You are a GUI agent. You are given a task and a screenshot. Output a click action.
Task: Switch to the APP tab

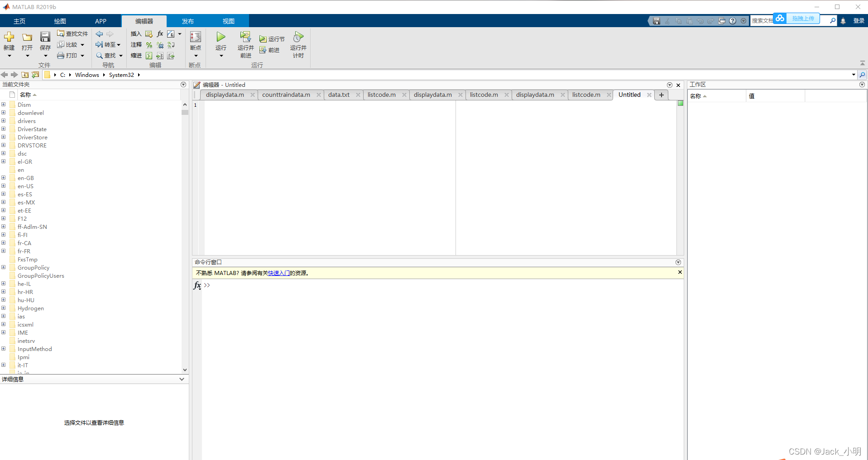tap(101, 21)
